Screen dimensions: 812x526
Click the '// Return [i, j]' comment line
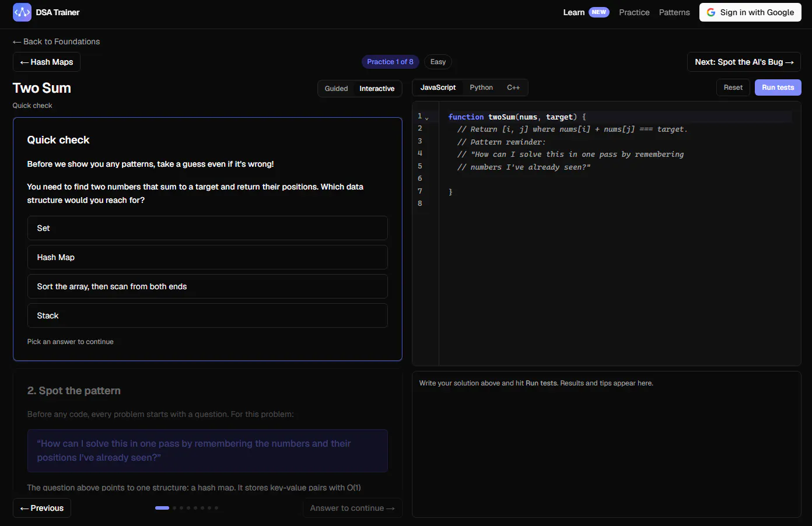572,129
